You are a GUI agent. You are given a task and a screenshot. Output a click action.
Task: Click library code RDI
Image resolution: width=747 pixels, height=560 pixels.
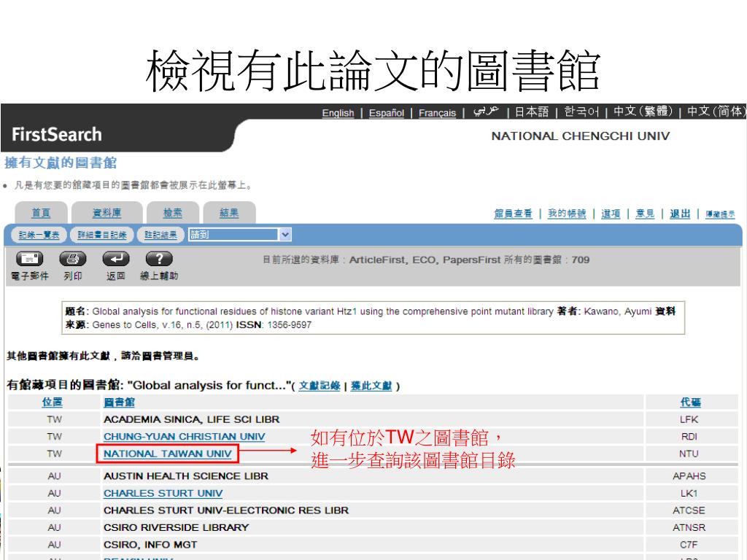click(689, 437)
